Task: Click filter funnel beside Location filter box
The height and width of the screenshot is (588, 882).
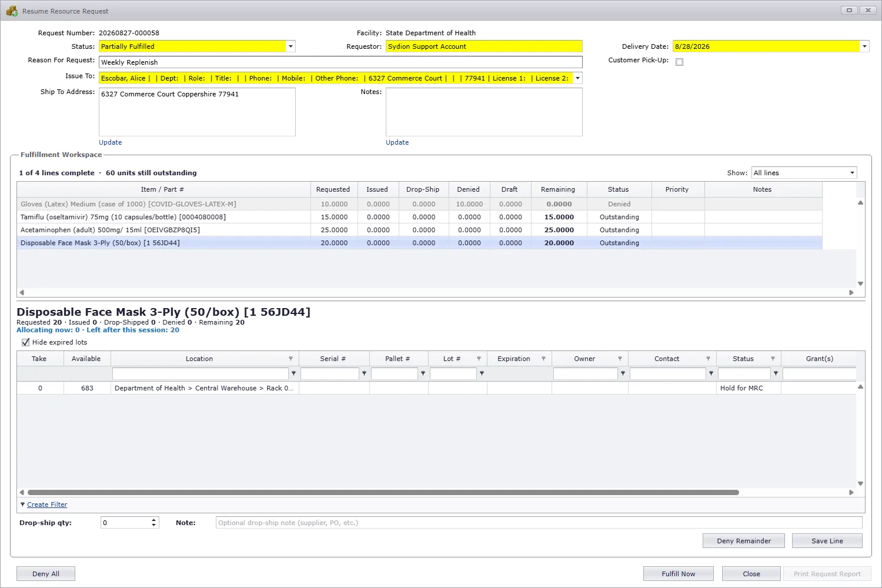Action: (293, 373)
